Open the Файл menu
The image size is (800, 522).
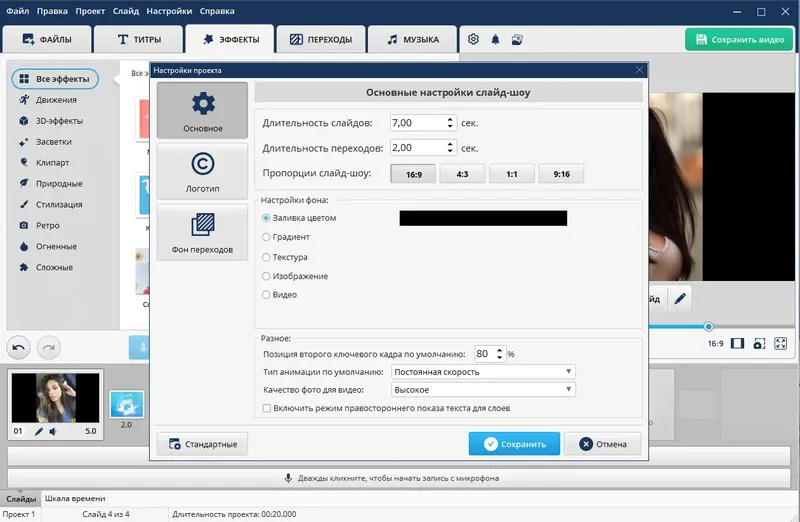(17, 11)
